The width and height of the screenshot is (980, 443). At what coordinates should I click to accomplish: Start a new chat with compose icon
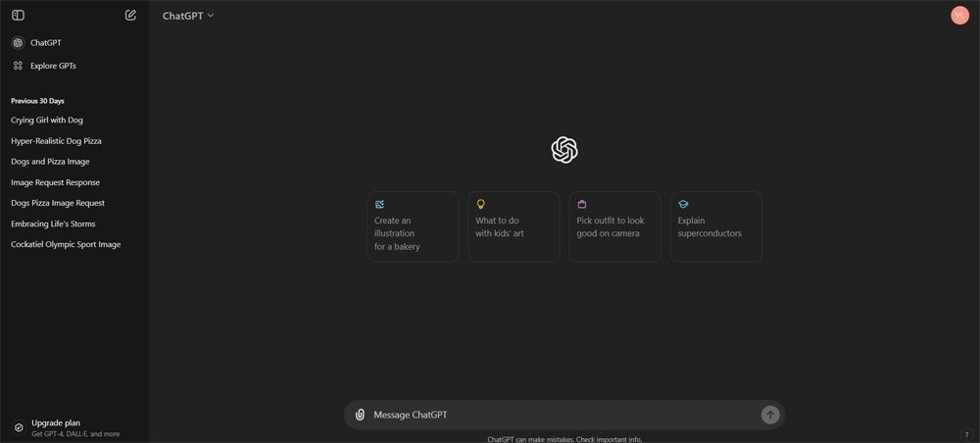[130, 15]
